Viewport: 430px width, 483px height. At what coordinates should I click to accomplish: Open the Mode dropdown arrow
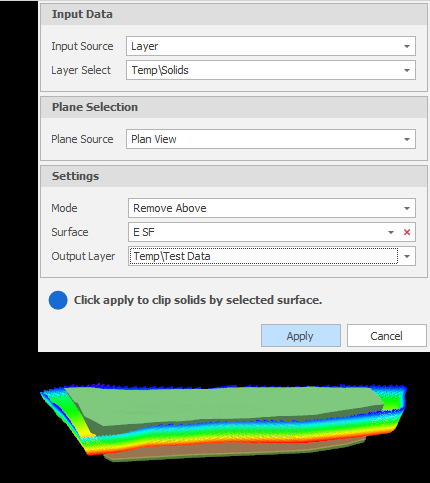[x=407, y=208]
